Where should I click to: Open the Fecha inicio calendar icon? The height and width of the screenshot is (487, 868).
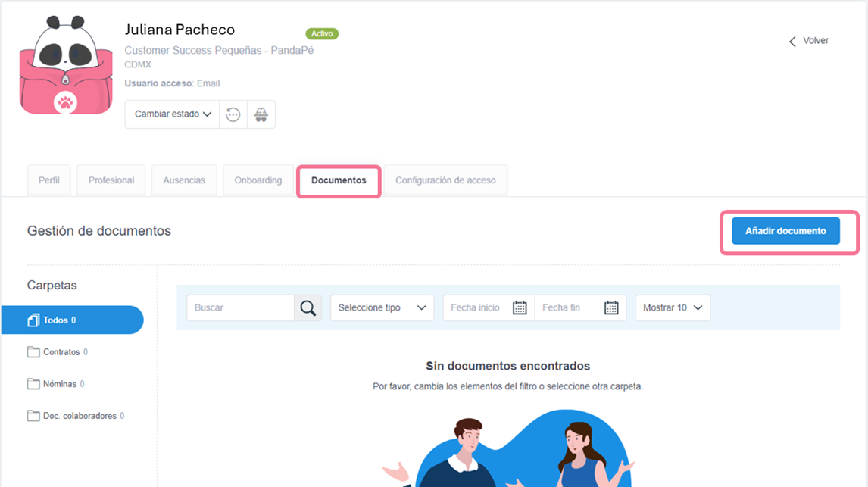tap(520, 307)
